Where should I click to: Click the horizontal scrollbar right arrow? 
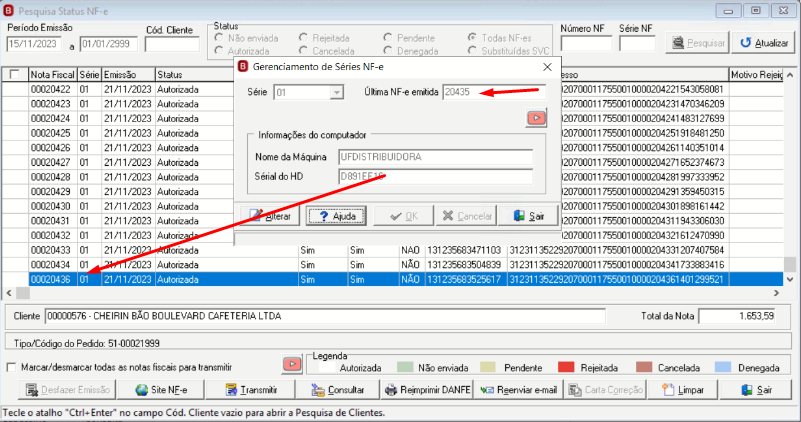point(776,293)
